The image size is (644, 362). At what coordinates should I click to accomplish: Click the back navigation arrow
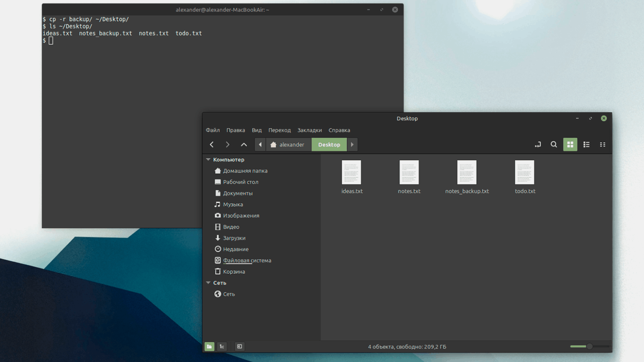(x=212, y=145)
